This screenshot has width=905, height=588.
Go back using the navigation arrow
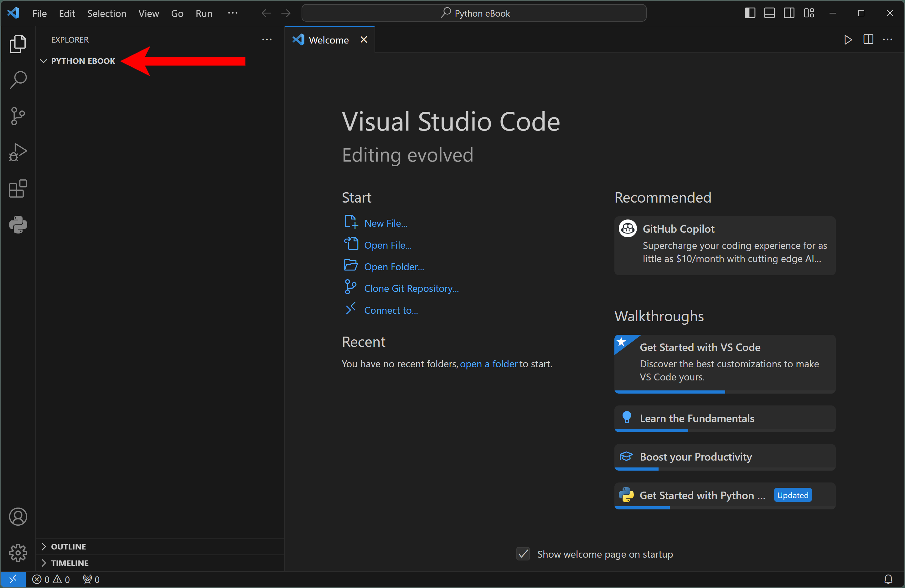pyautogui.click(x=266, y=13)
